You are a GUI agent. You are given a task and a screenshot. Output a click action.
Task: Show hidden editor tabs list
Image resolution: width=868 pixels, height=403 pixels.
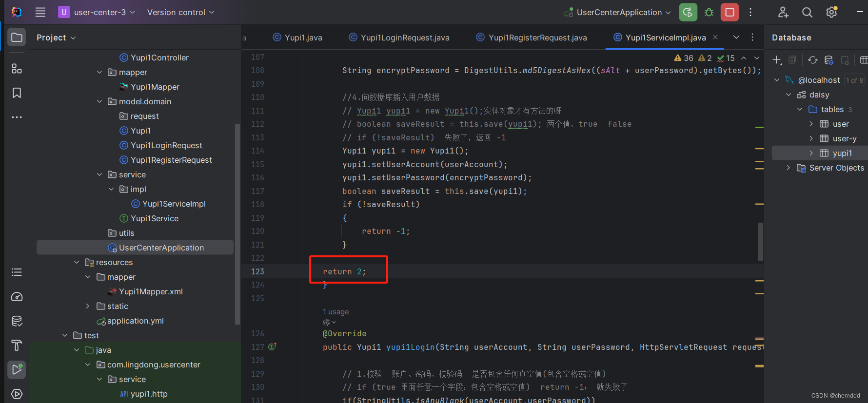(736, 38)
